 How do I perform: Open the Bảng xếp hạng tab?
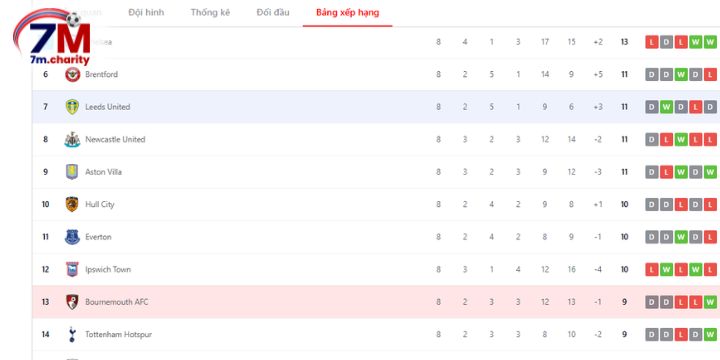tap(348, 13)
